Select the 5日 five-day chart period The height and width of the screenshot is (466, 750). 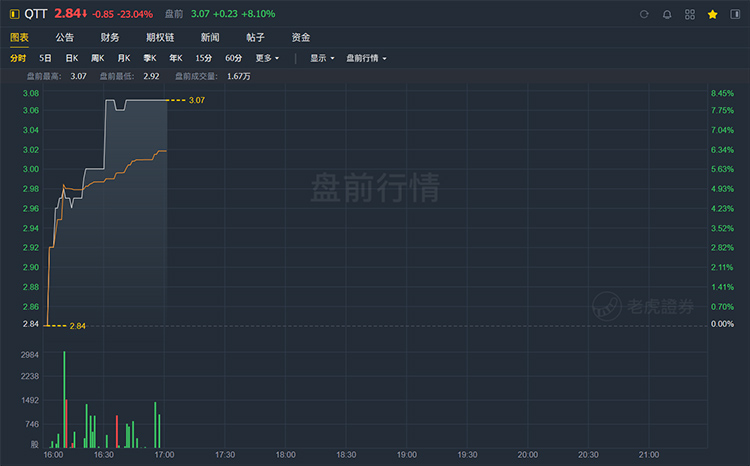[x=46, y=58]
